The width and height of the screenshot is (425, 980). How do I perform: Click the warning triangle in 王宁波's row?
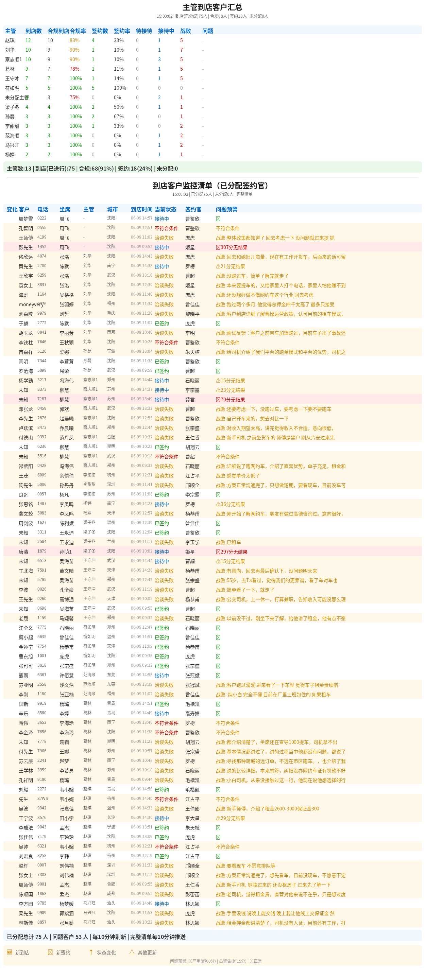coord(218,818)
